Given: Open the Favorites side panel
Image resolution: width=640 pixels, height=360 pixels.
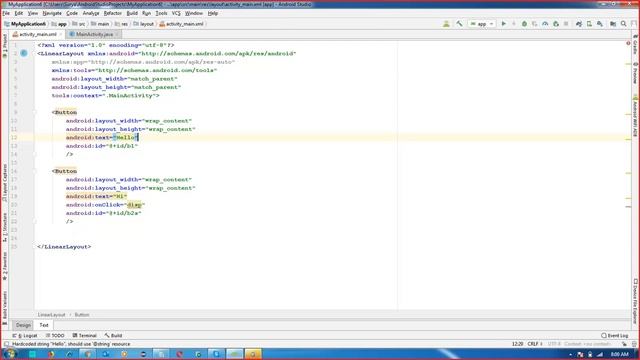Looking at the screenshot, I should click(4, 265).
